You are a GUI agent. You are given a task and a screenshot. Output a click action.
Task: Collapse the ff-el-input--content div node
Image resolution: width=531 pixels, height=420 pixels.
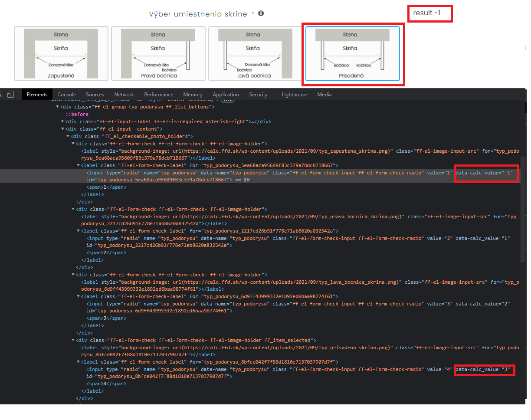point(63,129)
